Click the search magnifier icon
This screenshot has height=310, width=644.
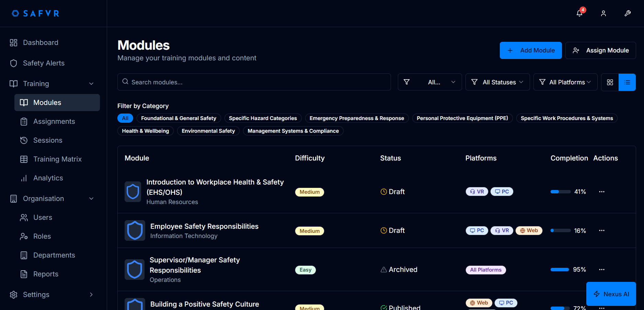tap(125, 82)
